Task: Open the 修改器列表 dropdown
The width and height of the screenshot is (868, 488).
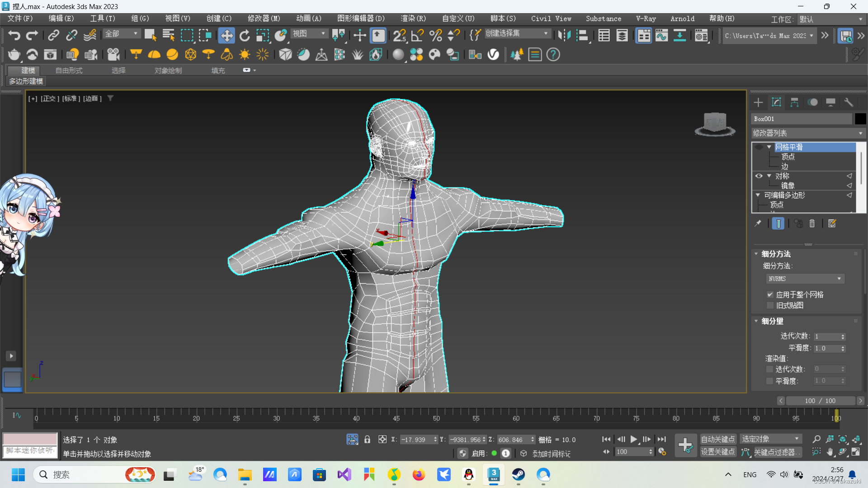Action: 807,133
